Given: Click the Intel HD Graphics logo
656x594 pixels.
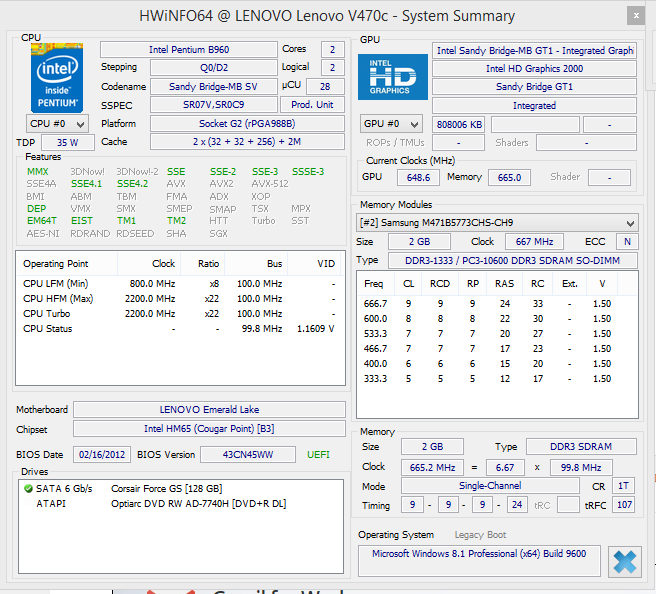Looking at the screenshot, I should click(392, 77).
